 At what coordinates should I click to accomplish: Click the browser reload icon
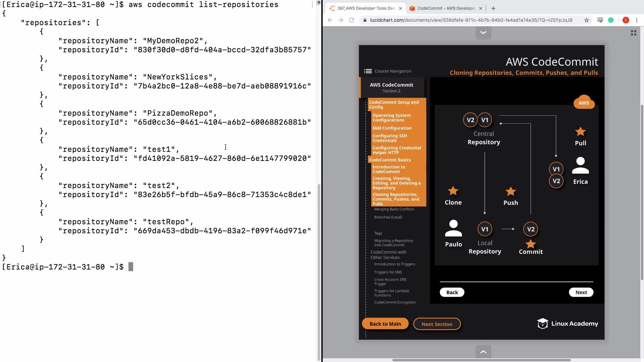point(352,20)
